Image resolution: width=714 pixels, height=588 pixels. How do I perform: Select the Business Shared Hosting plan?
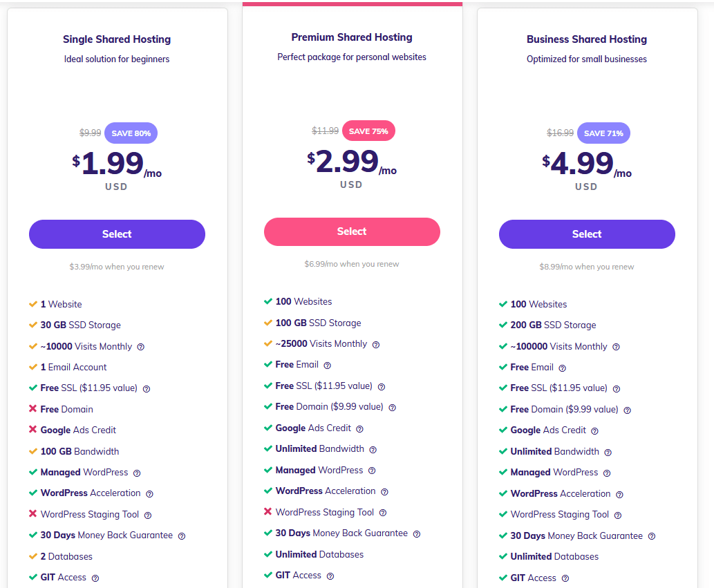(x=586, y=234)
